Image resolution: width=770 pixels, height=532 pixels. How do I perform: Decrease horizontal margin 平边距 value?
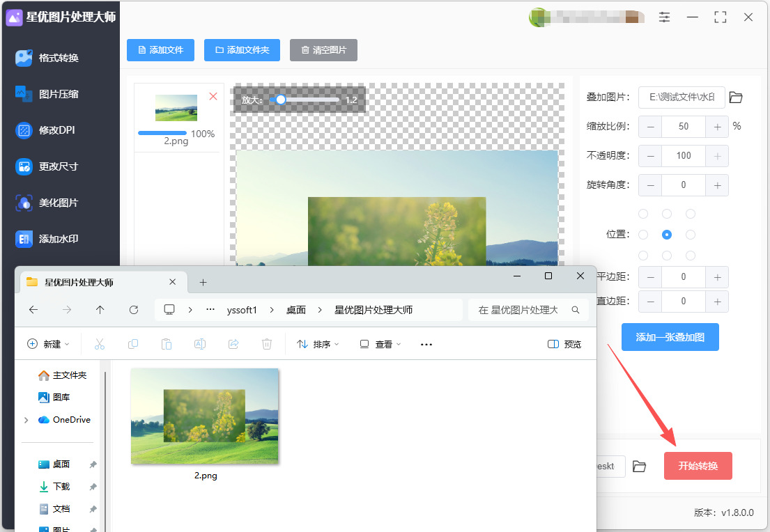(651, 277)
